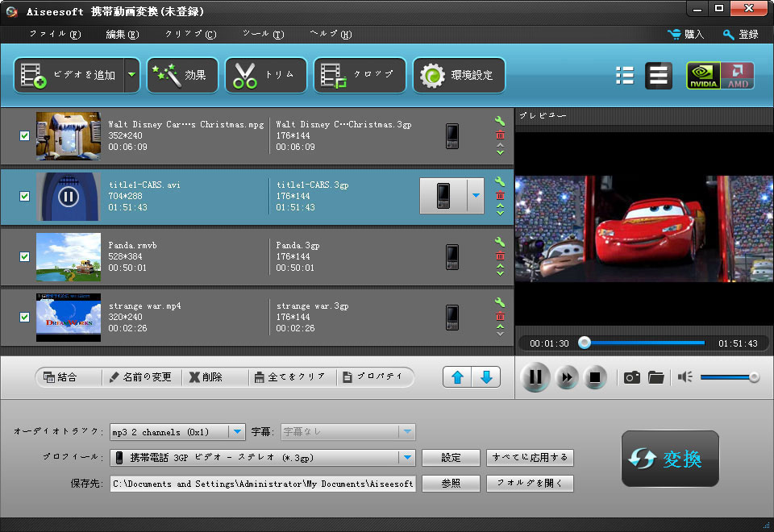Viewport: 774px width, 532px height.
Task: Click the wrench icon for Panda.rmvb
Action: tap(500, 242)
